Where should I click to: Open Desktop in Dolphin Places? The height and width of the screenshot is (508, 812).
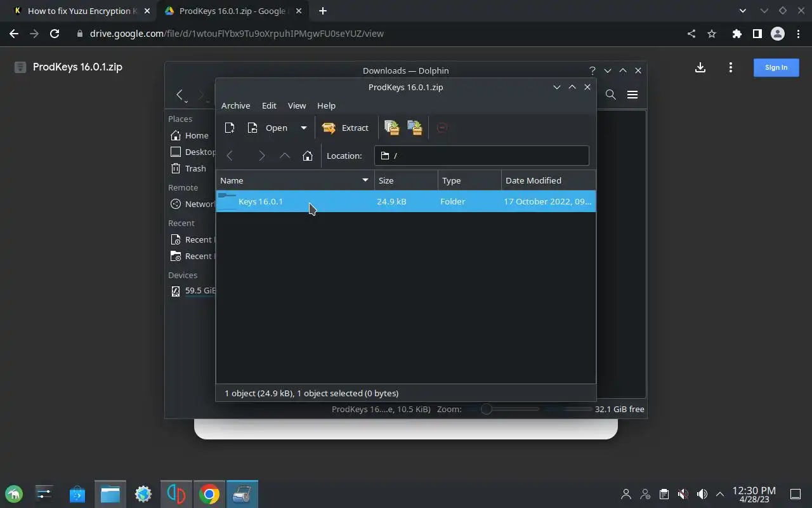pos(192,152)
